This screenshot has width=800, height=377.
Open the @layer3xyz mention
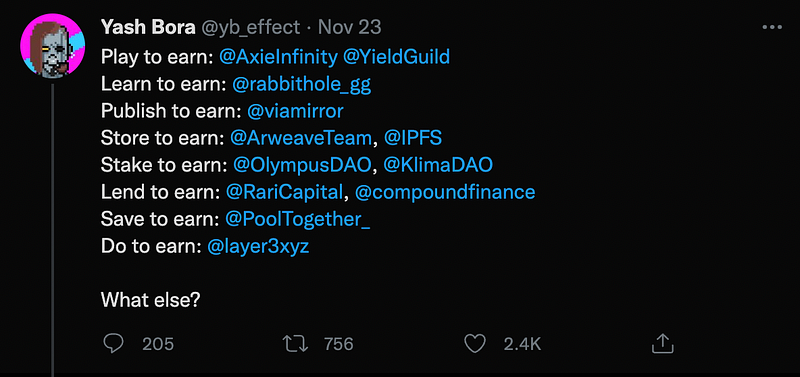pos(258,247)
